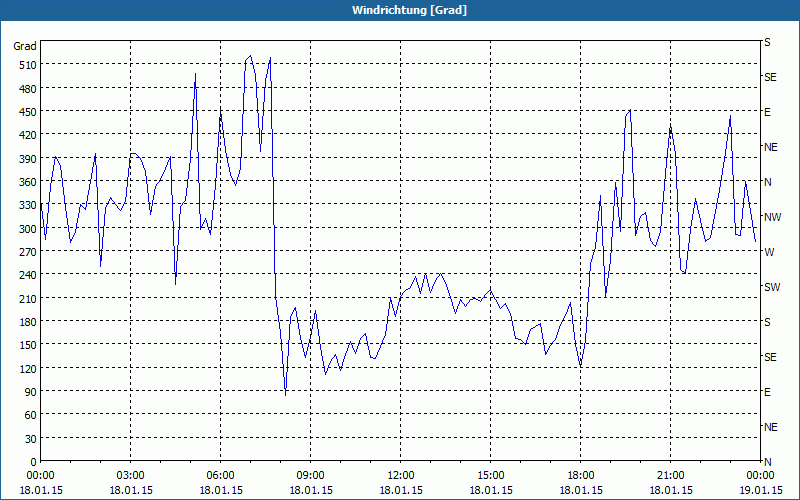
Task: Click the 450 degree axis label
Action: (29, 112)
